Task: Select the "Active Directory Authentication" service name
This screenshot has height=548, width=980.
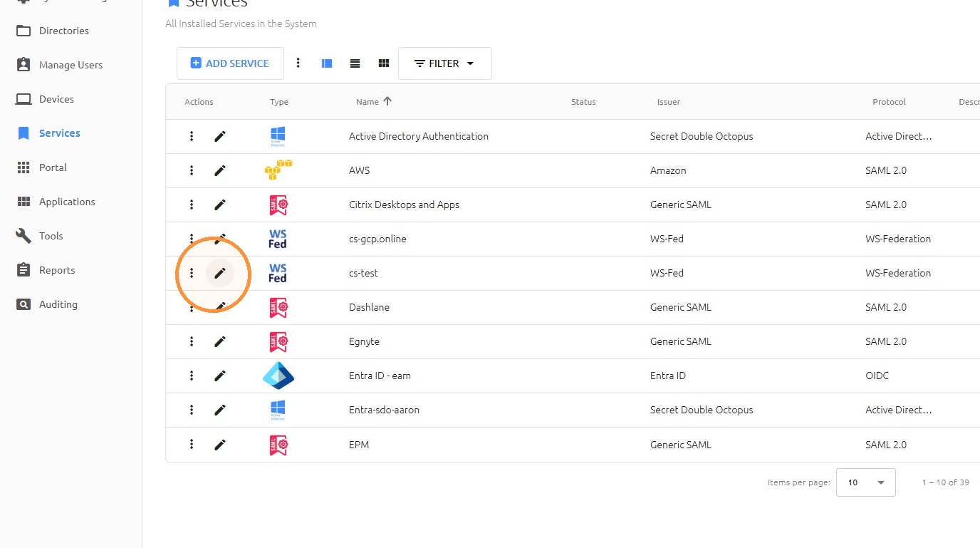Action: pyautogui.click(x=419, y=136)
